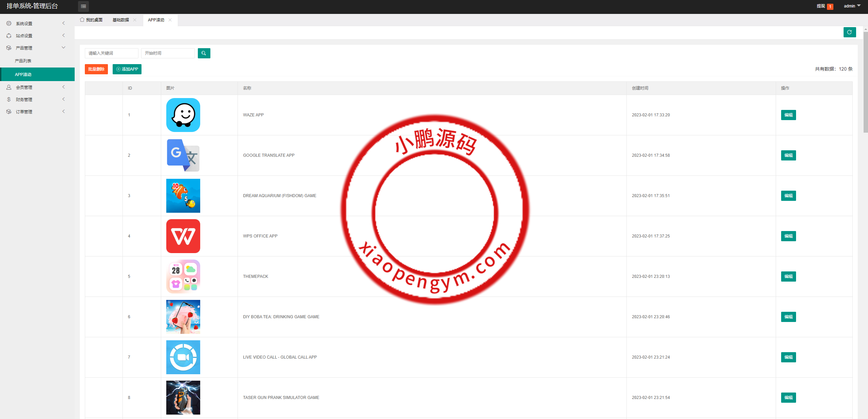Close the 基础数据 tab with its X

(x=135, y=20)
